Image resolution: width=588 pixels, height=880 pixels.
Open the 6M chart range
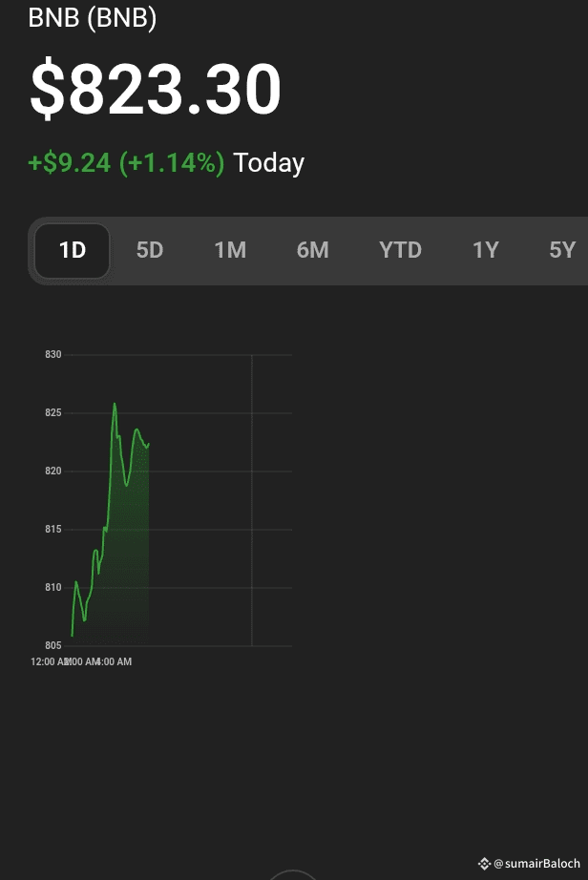pos(312,251)
